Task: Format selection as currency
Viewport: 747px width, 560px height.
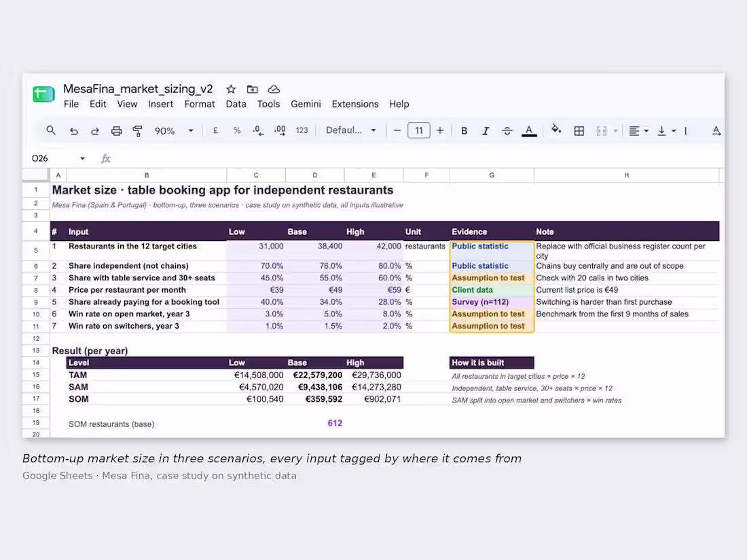Action: (x=215, y=130)
